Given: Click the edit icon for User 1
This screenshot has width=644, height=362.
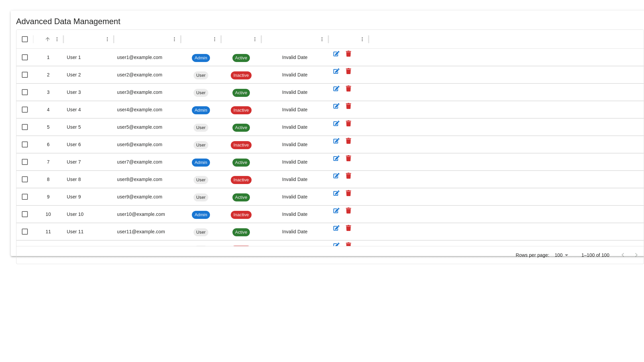Looking at the screenshot, I should (x=336, y=54).
